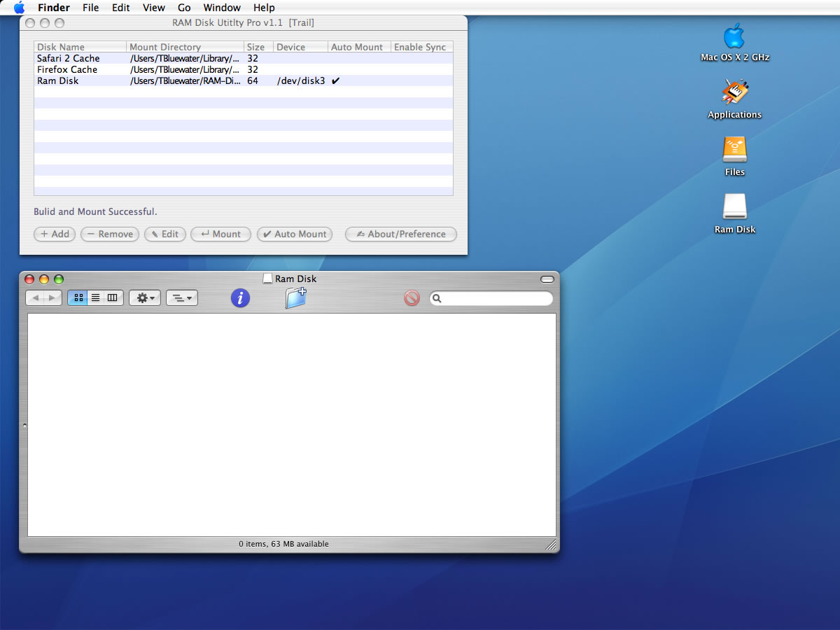Open the View menu
This screenshot has width=840, height=630.
154,8
